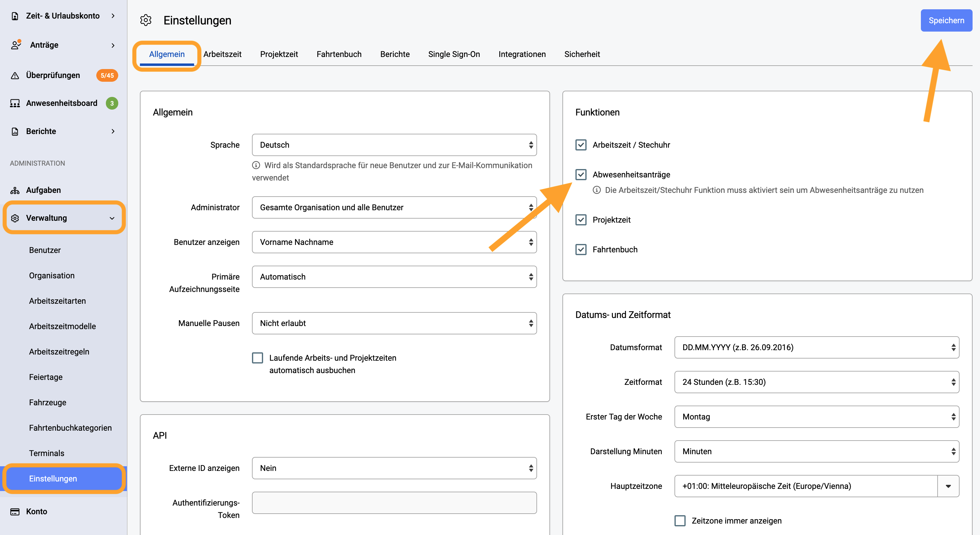Open the Datumsformat dropdown

click(x=817, y=347)
